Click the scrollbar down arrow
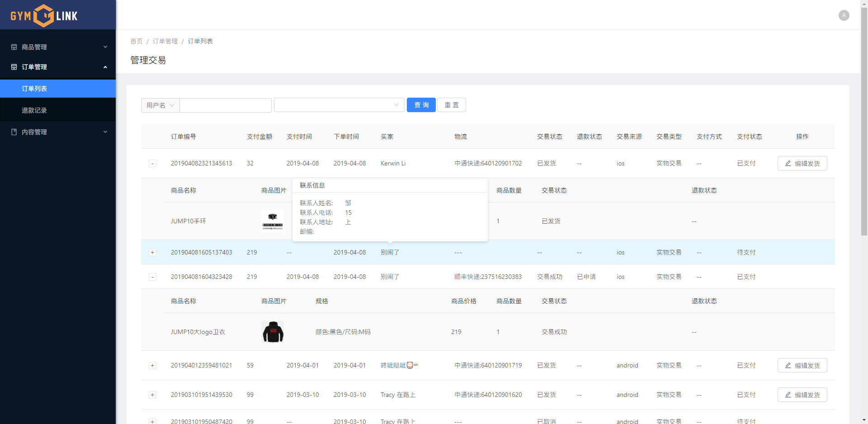The width and height of the screenshot is (868, 424). [864, 420]
